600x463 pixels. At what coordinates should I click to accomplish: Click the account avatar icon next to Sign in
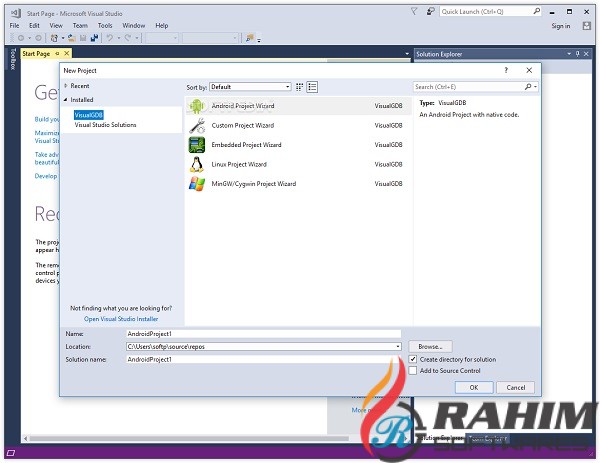click(x=587, y=26)
